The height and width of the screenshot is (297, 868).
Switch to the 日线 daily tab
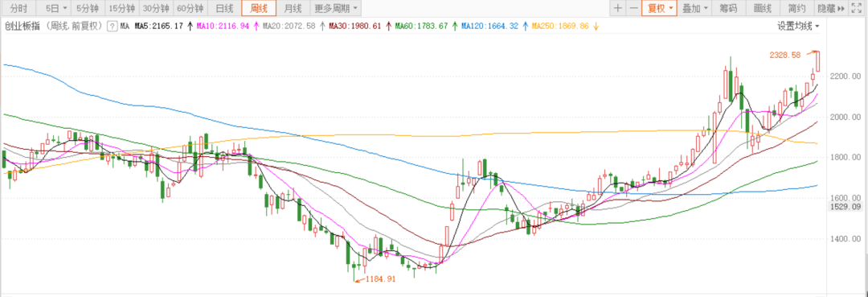[x=224, y=8]
